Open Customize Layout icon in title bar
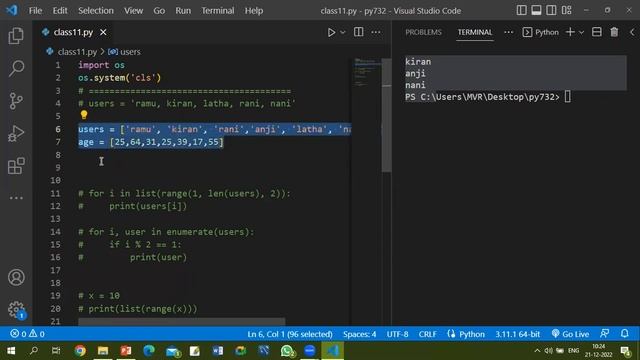 coord(567,10)
